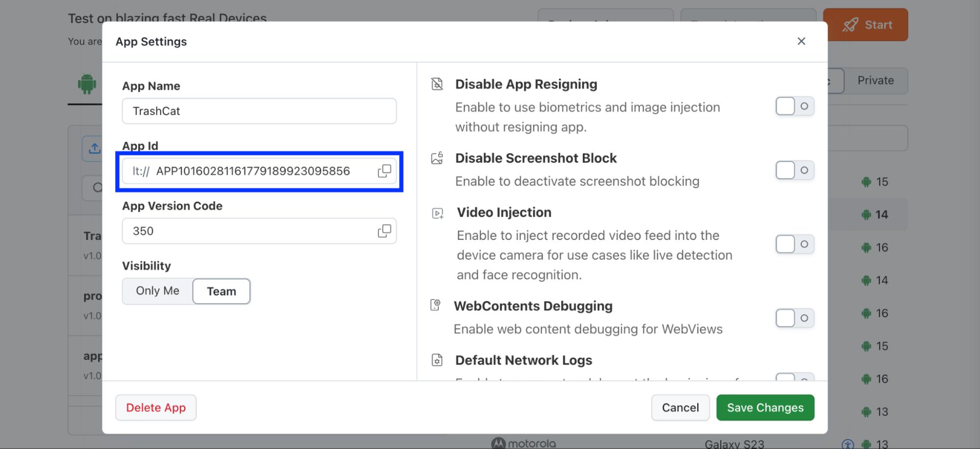Set visibility to Only Me
The height and width of the screenshot is (449, 980).
[x=157, y=291]
